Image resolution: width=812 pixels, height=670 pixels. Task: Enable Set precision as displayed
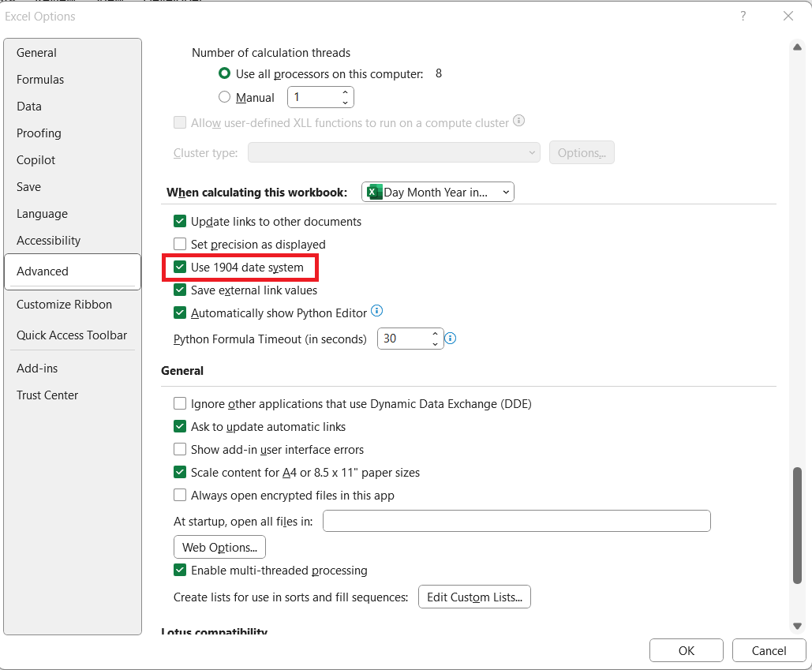(180, 244)
